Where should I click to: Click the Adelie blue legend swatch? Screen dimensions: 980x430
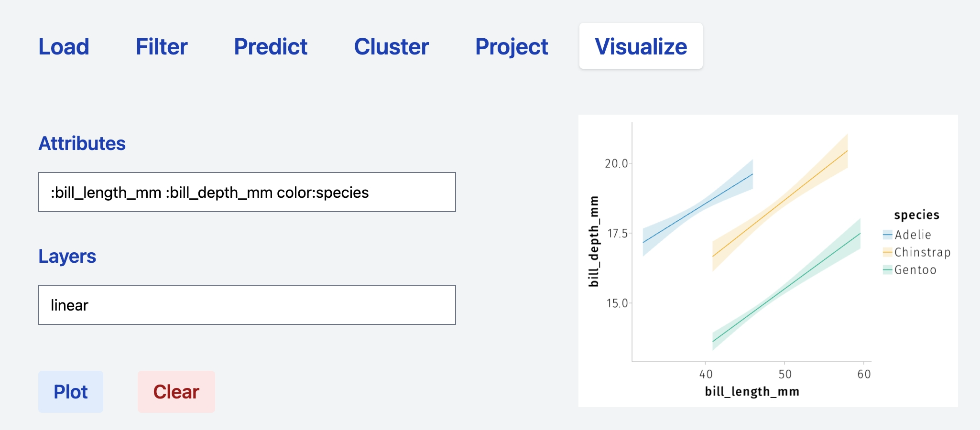point(888,235)
